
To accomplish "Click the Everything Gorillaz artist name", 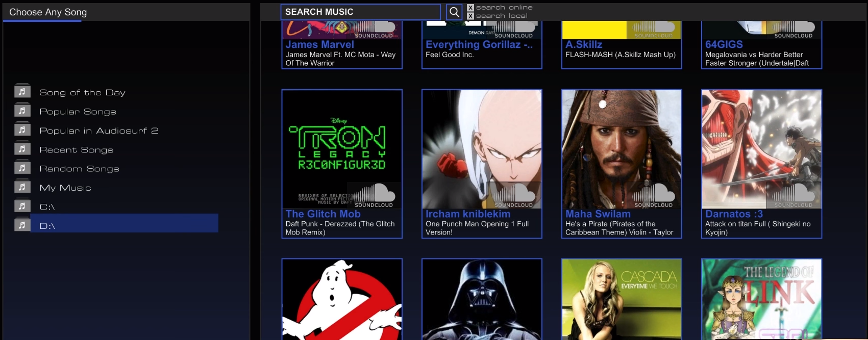I will (x=479, y=45).
